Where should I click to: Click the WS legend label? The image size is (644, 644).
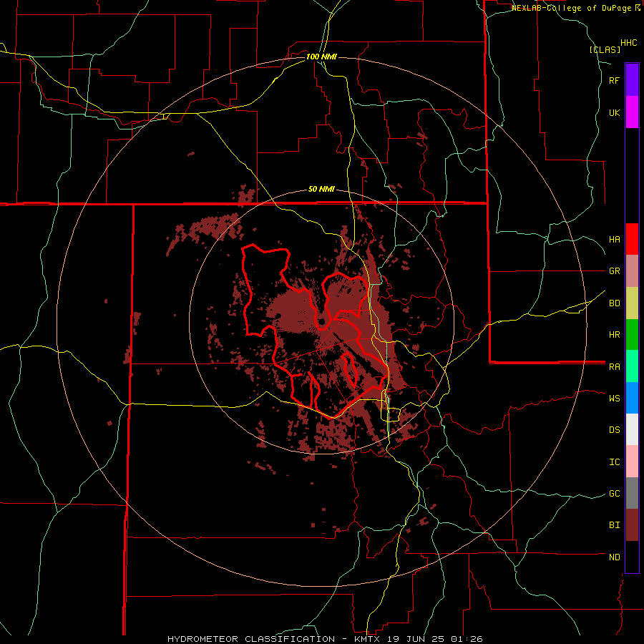point(614,399)
